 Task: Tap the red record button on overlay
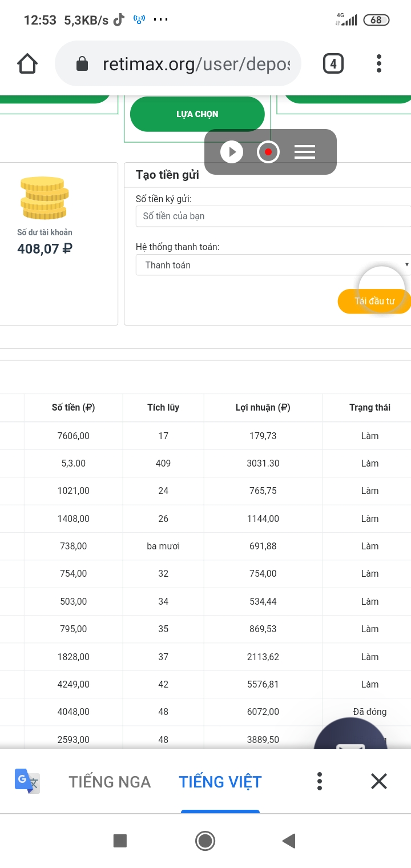pyautogui.click(x=268, y=152)
